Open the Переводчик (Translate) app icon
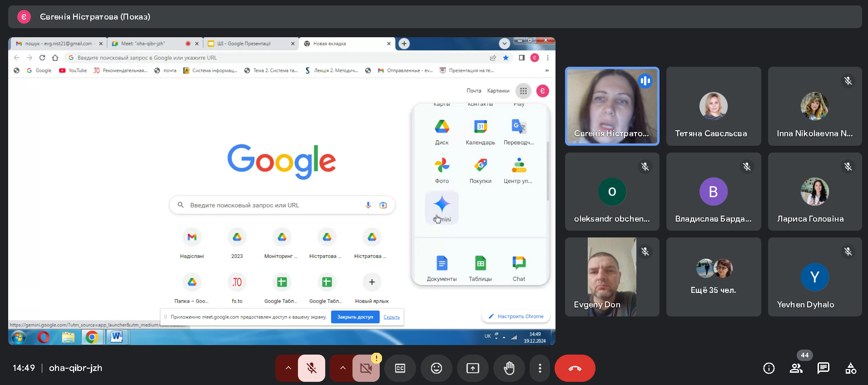 pos(519,131)
